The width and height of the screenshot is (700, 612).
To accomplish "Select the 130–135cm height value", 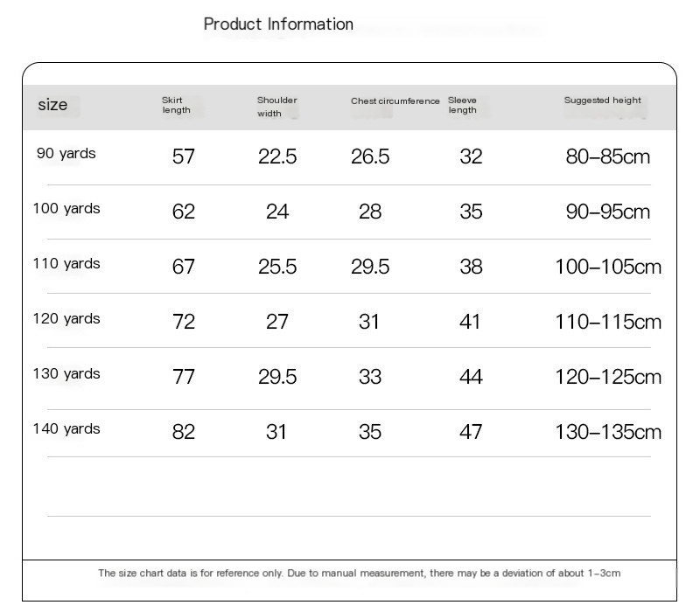I will click(x=608, y=432).
